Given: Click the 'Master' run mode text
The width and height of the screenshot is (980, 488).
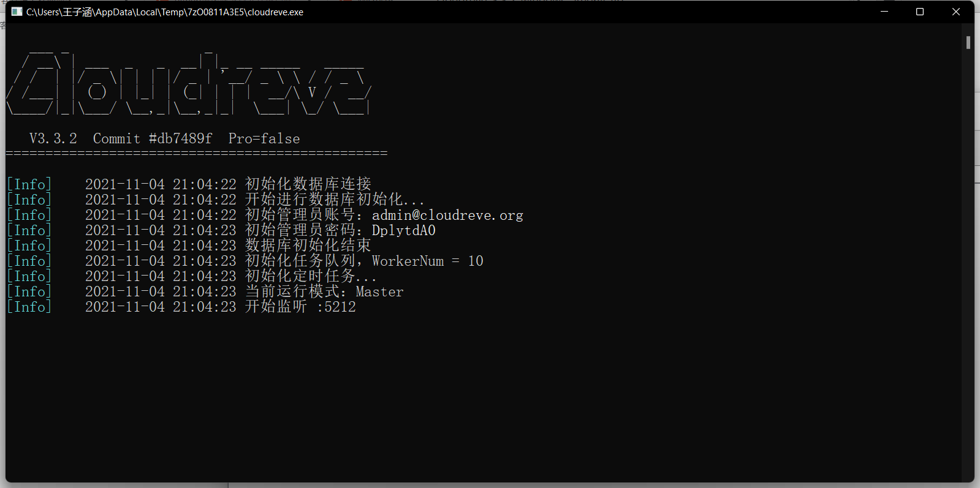Looking at the screenshot, I should [x=379, y=291].
